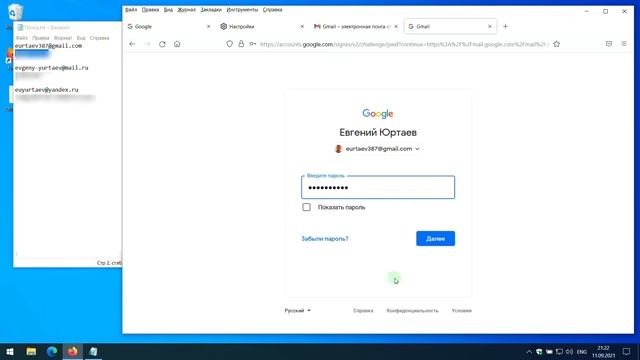Open Notepad's Формат menu
The width and height of the screenshot is (640, 360).
point(63,38)
